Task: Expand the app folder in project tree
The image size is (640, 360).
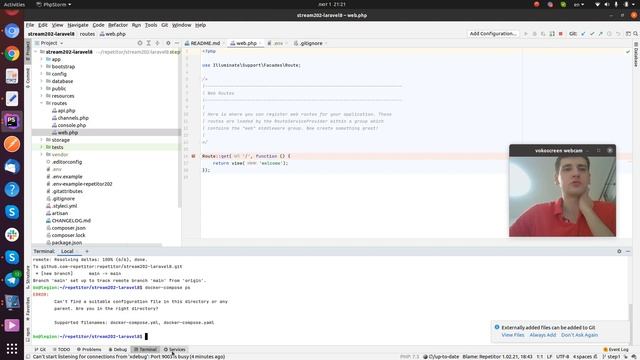Action: point(42,59)
